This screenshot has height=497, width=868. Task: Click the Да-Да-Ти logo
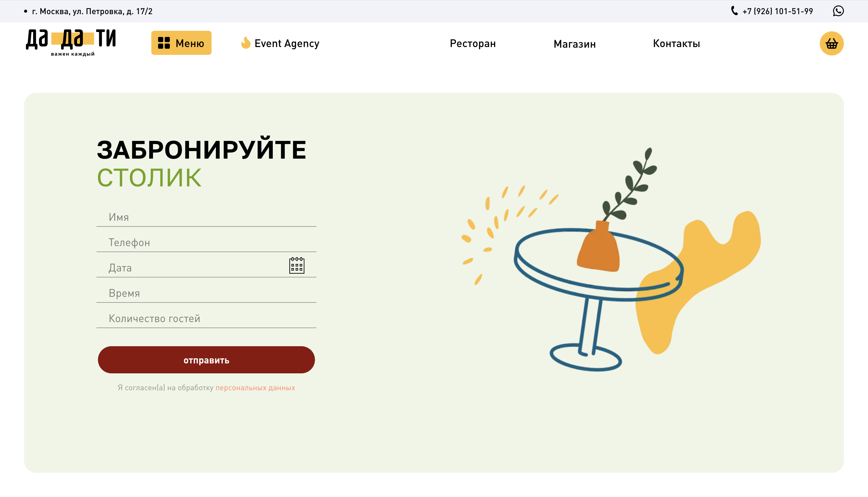pyautogui.click(x=71, y=43)
